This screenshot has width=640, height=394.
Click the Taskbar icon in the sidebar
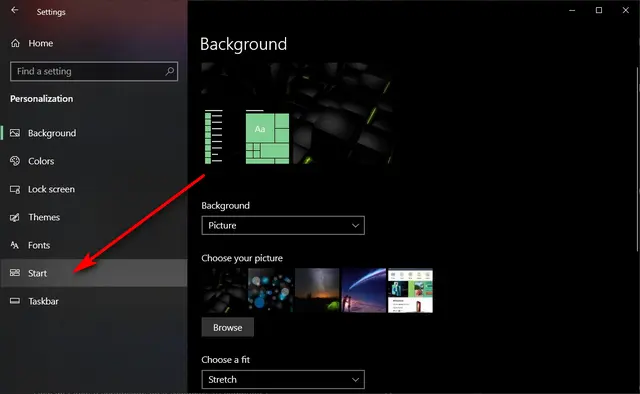click(x=15, y=301)
